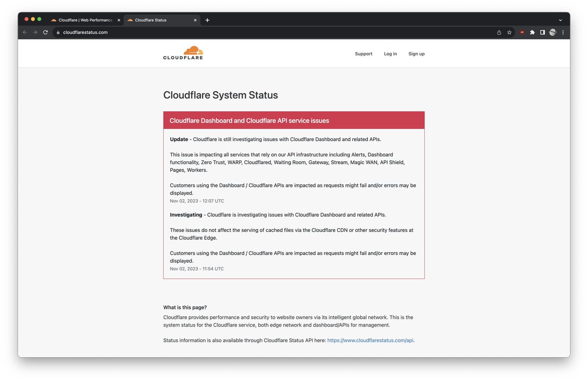588x381 pixels.
Task: Expand the tab search chevron
Action: click(x=560, y=20)
